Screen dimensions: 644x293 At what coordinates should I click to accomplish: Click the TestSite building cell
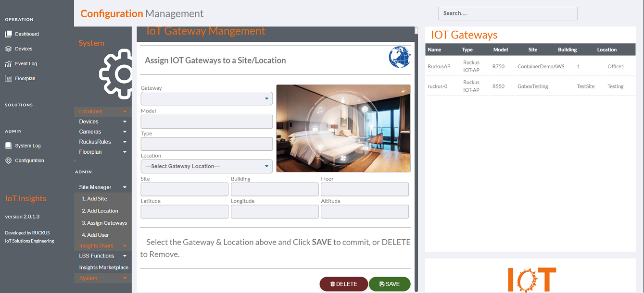586,86
